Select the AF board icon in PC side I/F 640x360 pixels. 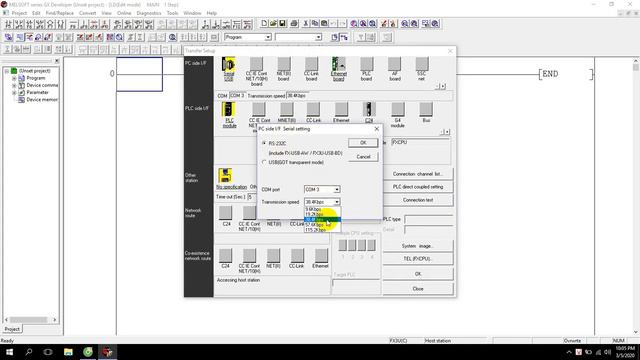click(x=394, y=64)
